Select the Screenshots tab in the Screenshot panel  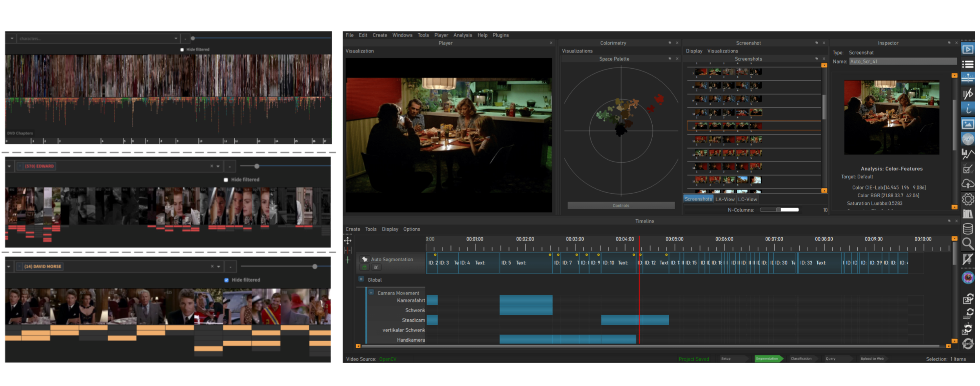698,199
